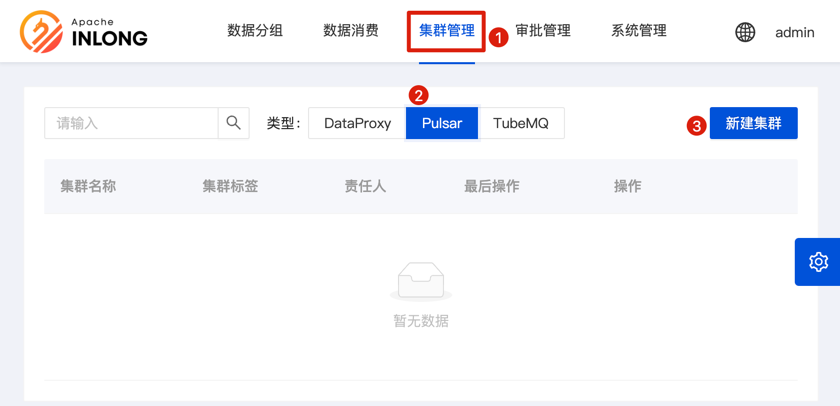Select the TubeMQ cluster type
Viewport: 840px width, 406px height.
click(521, 123)
